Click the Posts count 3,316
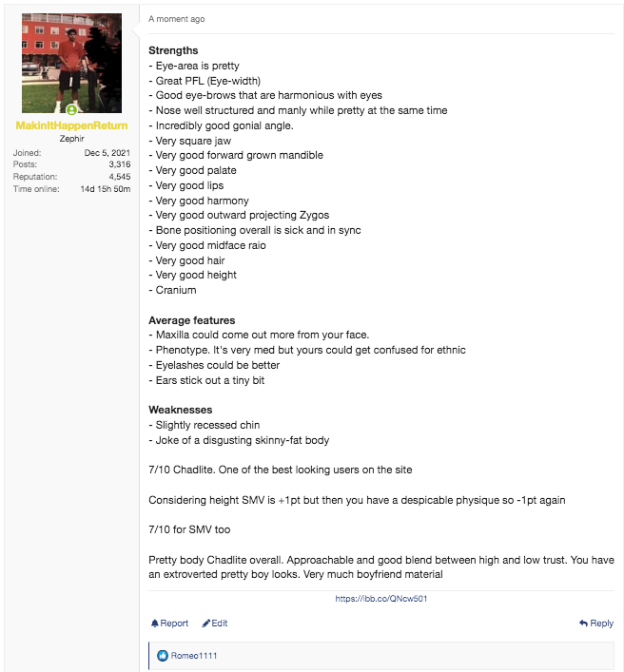624x672 pixels. point(120,164)
